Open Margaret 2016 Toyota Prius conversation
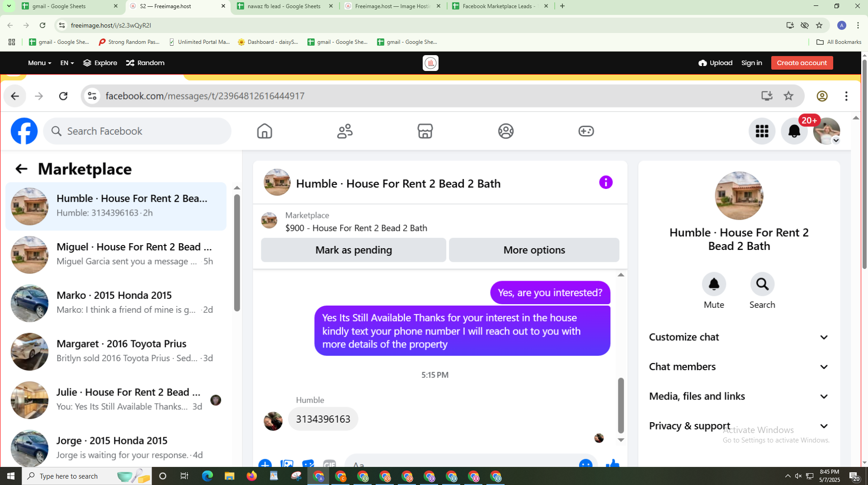 point(116,351)
